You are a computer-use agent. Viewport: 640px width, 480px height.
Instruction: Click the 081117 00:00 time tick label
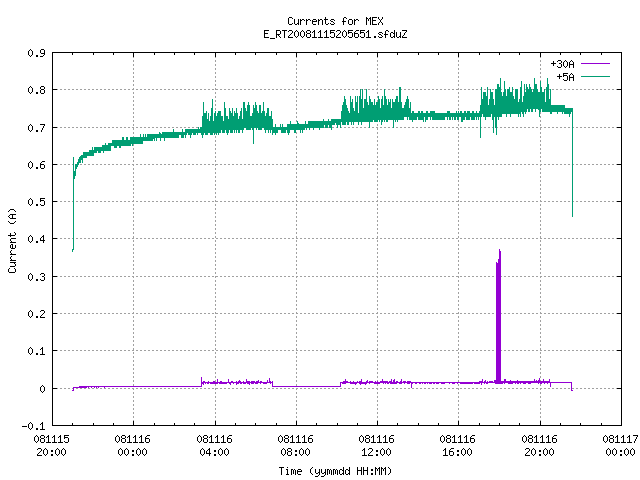[620, 446]
